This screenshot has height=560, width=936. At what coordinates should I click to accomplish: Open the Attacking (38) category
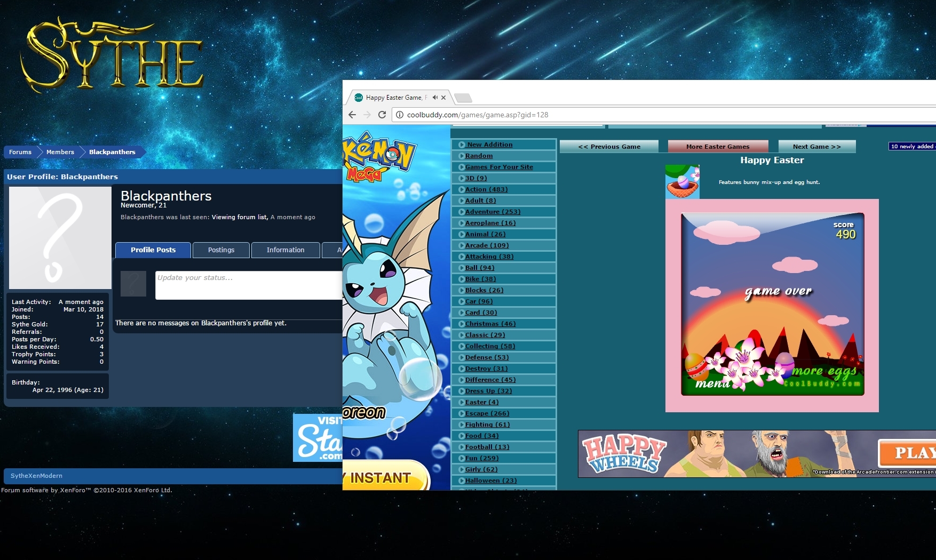click(489, 257)
